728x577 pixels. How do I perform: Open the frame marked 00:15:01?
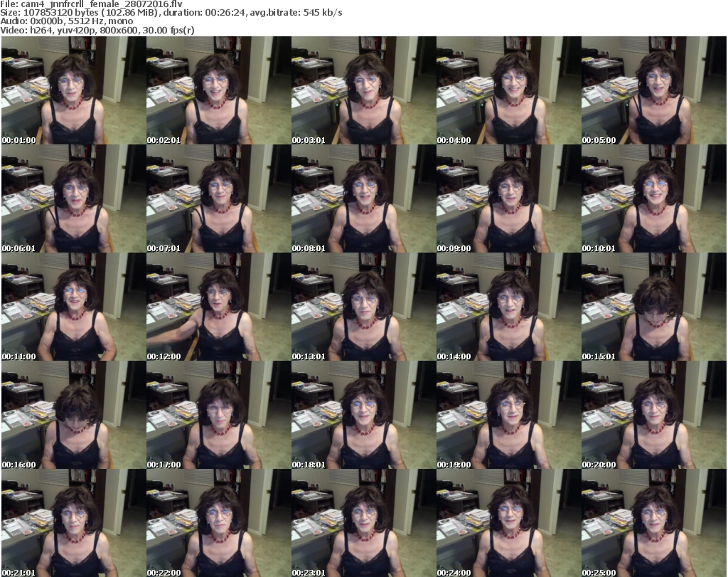coord(654,307)
